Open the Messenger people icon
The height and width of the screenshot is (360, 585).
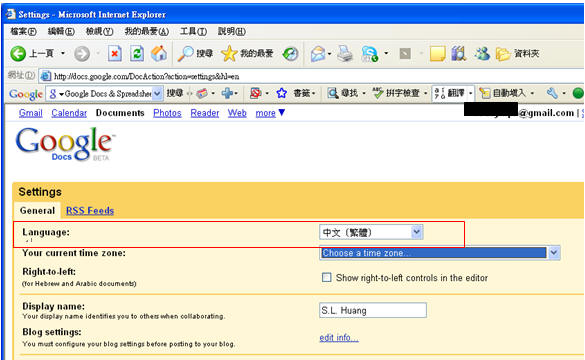click(x=482, y=54)
